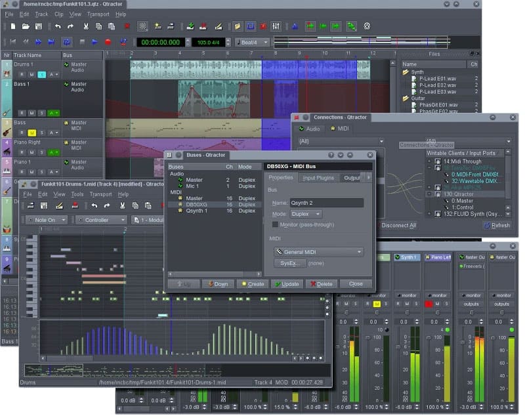Expand the 132:FLUID Synth tree node
Screen dimensions: 525x420
tap(429, 214)
